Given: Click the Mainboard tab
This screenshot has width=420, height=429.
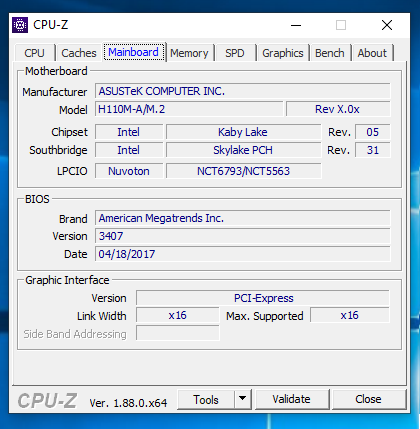Looking at the screenshot, I should pyautogui.click(x=134, y=52).
